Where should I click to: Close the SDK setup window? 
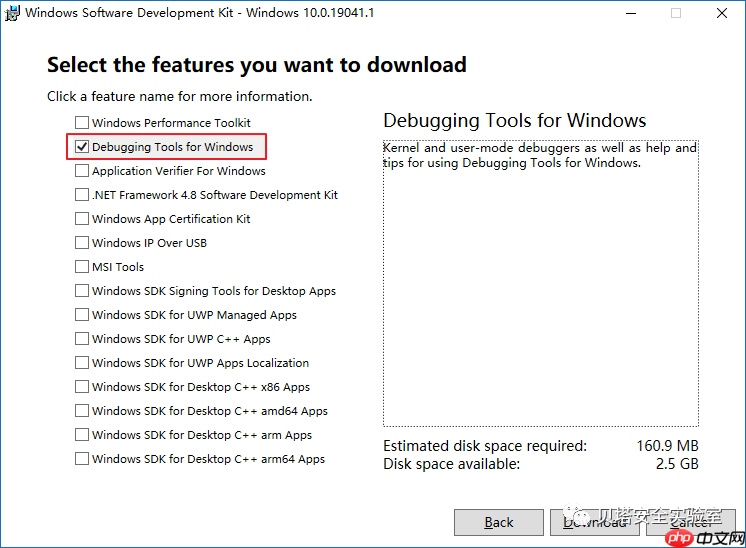coord(722,13)
